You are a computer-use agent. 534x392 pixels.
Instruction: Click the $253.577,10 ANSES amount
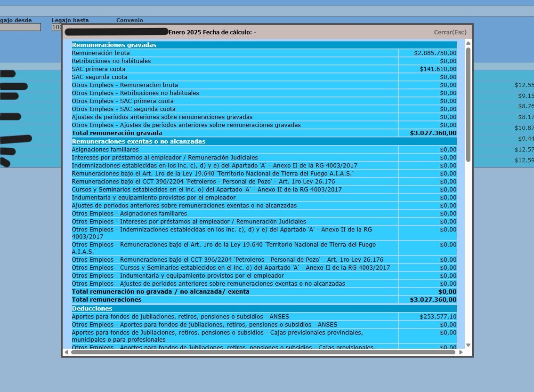click(x=438, y=316)
